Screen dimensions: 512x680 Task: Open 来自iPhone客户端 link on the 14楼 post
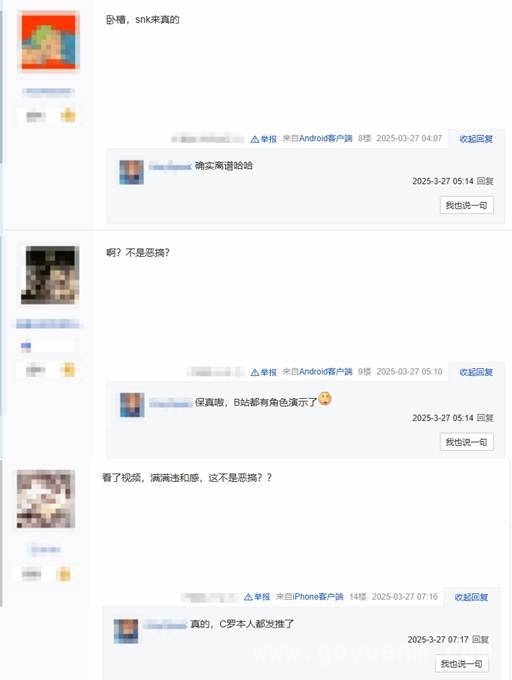click(310, 597)
